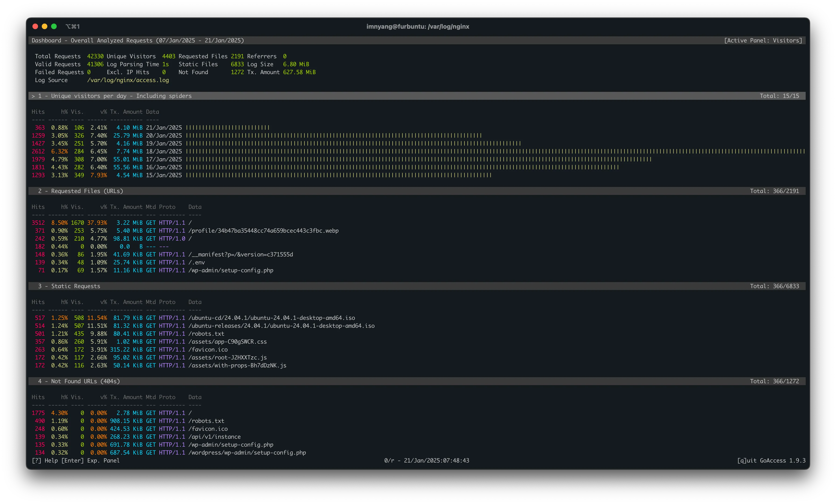Image resolution: width=836 pixels, height=504 pixels.
Task: Click the [?] Help hint in status bar
Action: coord(45,461)
